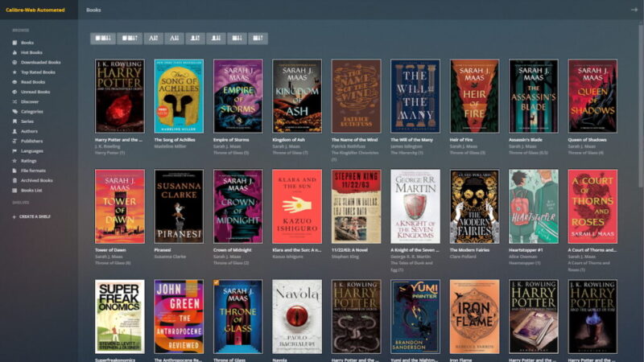Open The Name of the Wind cover
Viewport: 644px width, 362px height.
(356, 96)
